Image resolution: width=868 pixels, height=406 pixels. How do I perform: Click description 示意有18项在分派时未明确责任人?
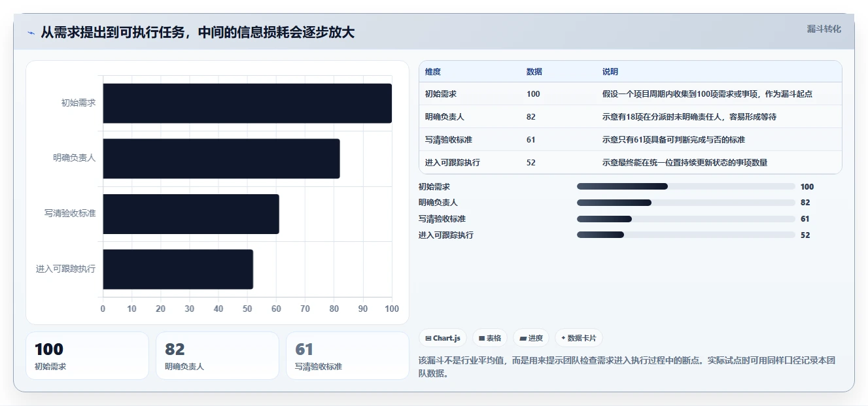click(x=689, y=117)
